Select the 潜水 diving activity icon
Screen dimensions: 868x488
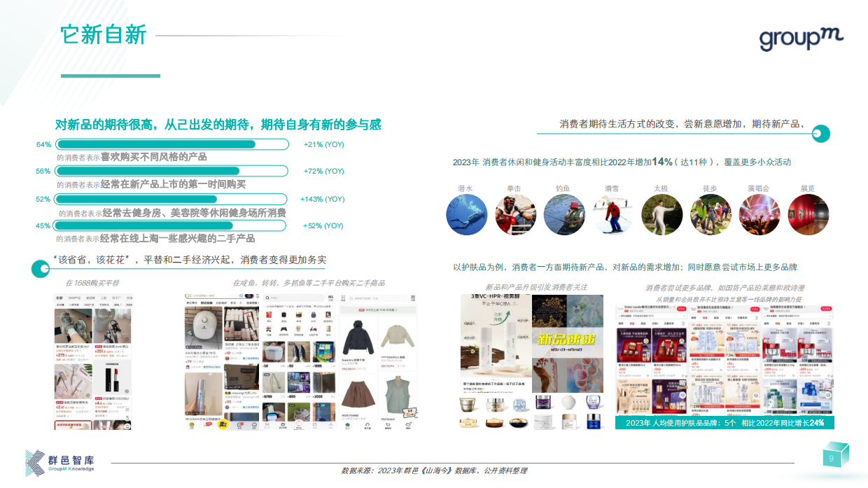(466, 214)
